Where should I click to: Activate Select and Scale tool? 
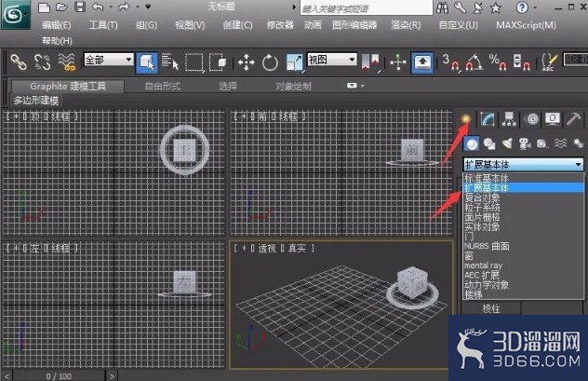[294, 62]
